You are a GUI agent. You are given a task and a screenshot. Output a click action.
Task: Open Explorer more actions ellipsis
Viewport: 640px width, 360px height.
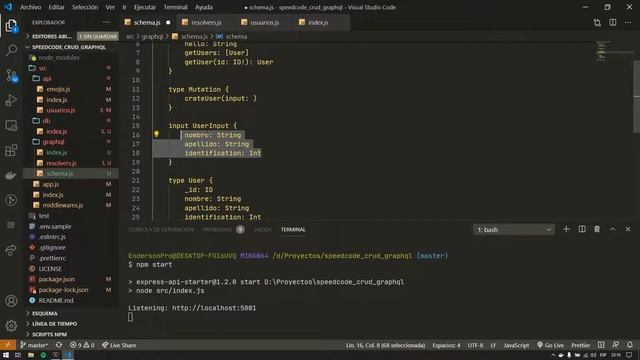pyautogui.click(x=106, y=22)
